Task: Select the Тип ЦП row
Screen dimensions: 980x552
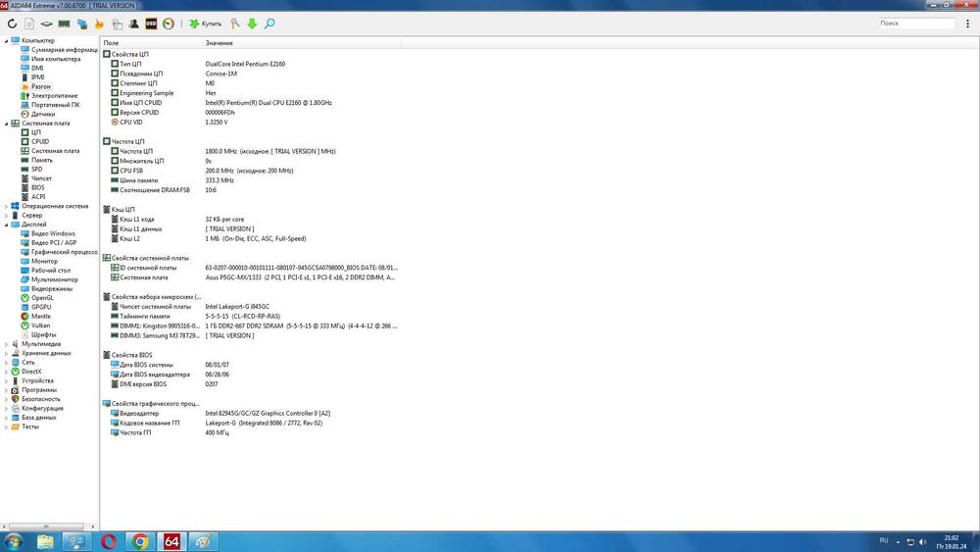Action: click(250, 64)
